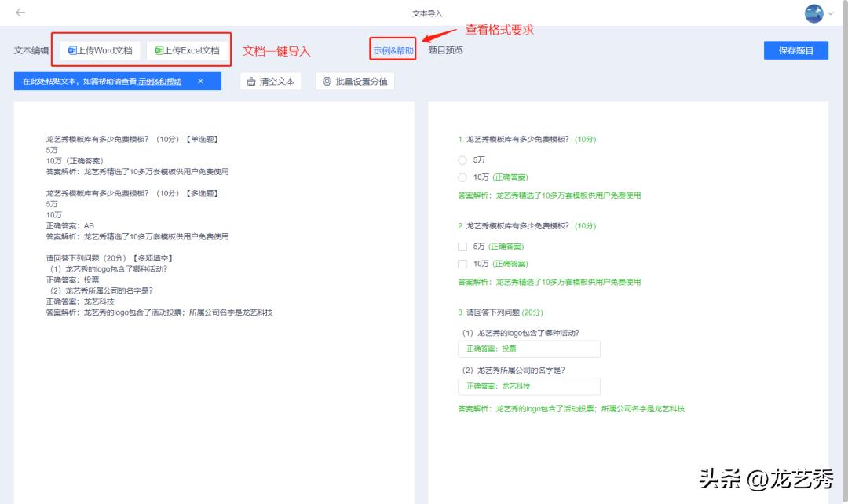Click the Excel icon on 上传Excel文档 button
This screenshot has width=848, height=504.
tap(160, 49)
